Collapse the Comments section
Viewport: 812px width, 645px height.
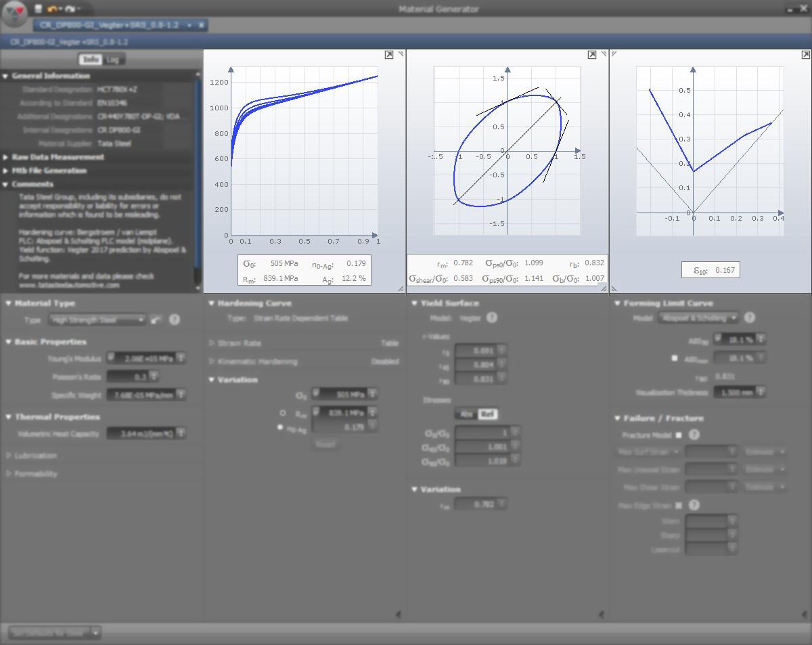pos(5,184)
